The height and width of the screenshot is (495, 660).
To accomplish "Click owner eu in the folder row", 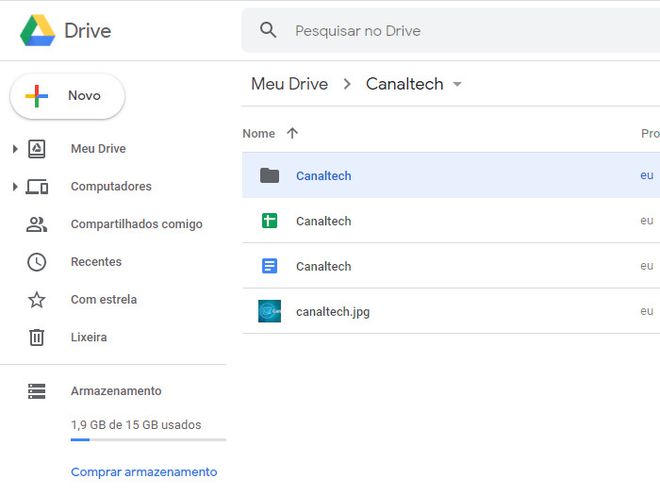I will (647, 175).
